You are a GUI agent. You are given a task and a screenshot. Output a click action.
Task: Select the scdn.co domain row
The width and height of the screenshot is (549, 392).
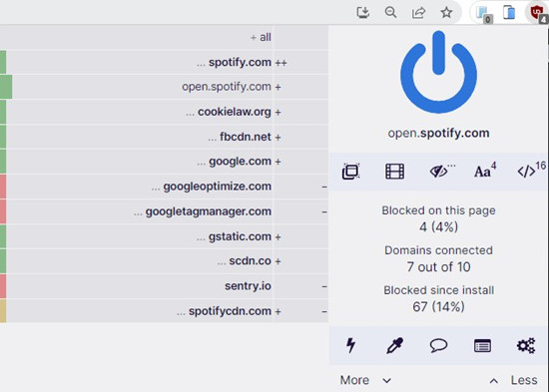pos(165,261)
